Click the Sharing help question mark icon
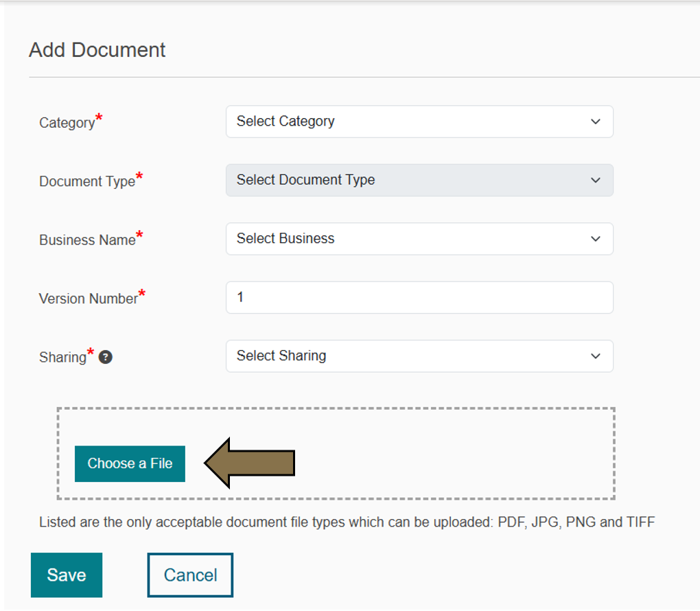 click(x=105, y=357)
